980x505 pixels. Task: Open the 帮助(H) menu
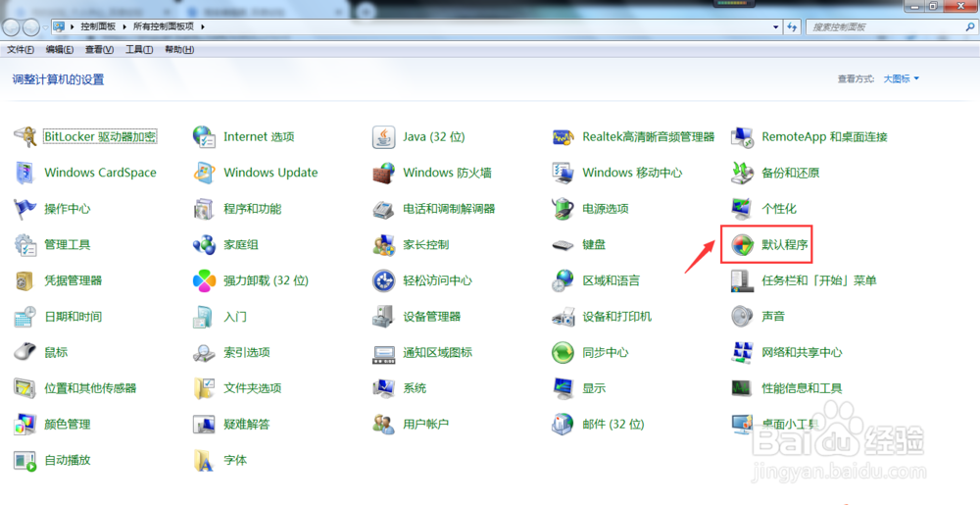click(179, 49)
